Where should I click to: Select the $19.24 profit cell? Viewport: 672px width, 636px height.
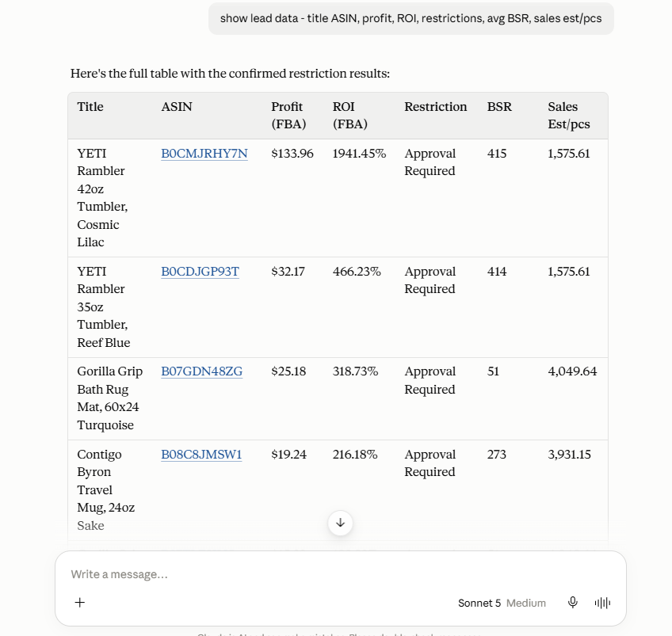(x=289, y=455)
